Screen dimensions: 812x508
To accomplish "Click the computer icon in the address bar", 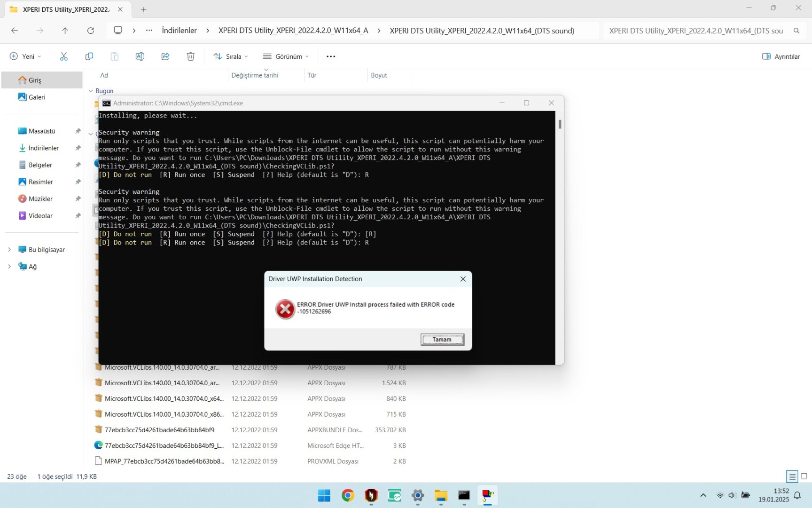I will [118, 31].
